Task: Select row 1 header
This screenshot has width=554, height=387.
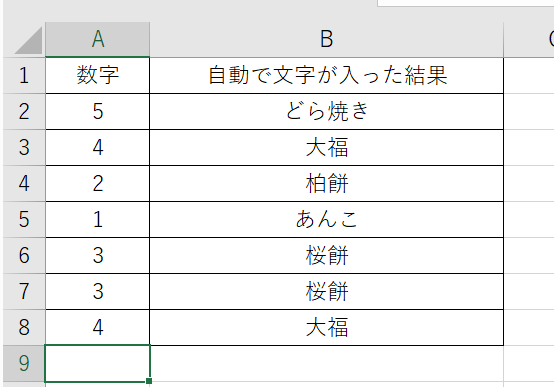Action: click(x=24, y=75)
